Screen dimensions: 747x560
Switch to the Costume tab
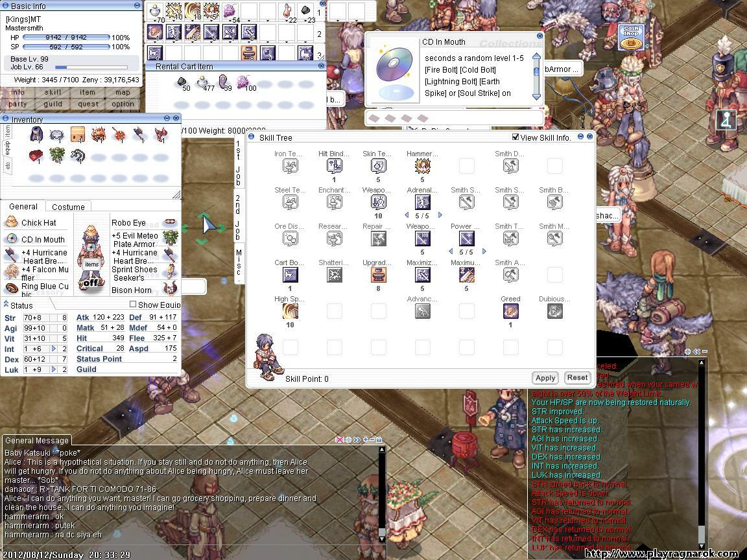click(68, 207)
